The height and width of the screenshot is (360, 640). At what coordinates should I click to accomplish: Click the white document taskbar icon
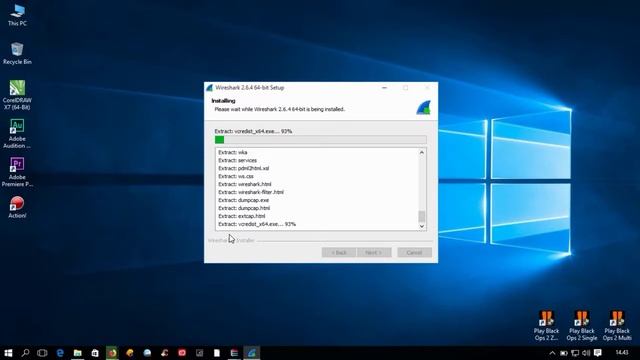pos(217,353)
